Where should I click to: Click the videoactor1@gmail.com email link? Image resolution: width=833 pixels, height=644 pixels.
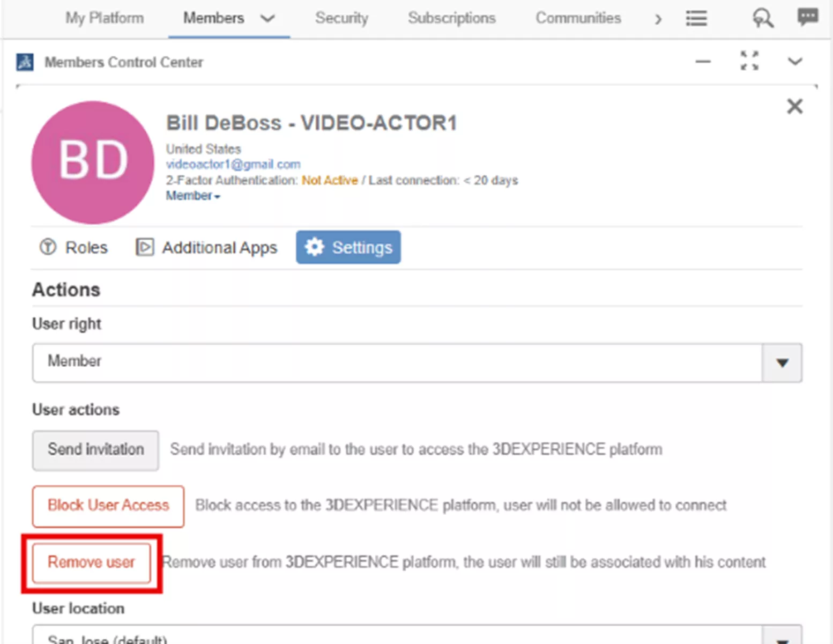(x=233, y=164)
